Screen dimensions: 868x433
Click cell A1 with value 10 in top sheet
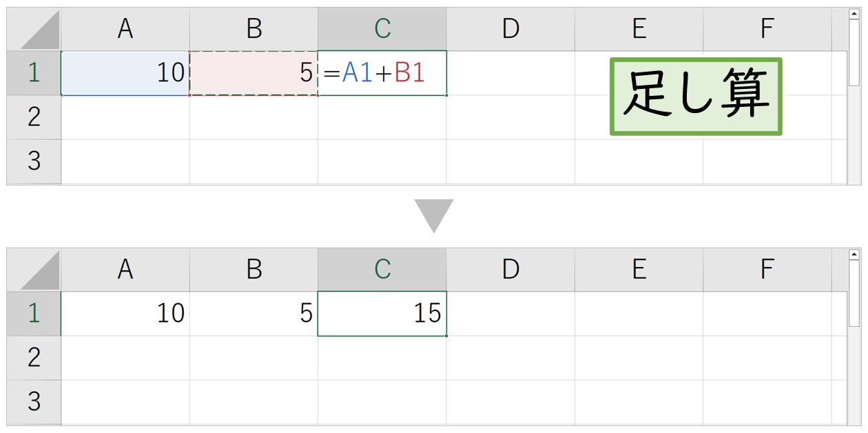click(125, 73)
